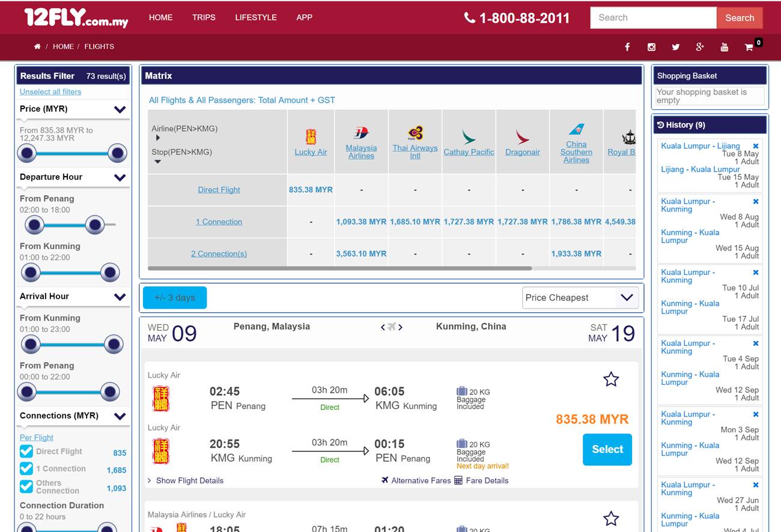
Task: Open the Google Plus social icon
Action: coord(700,47)
